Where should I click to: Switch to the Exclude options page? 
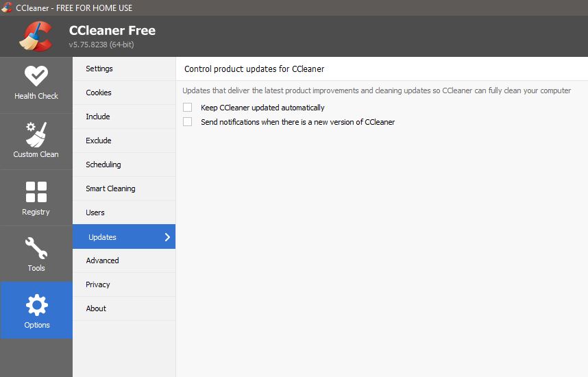(124, 141)
